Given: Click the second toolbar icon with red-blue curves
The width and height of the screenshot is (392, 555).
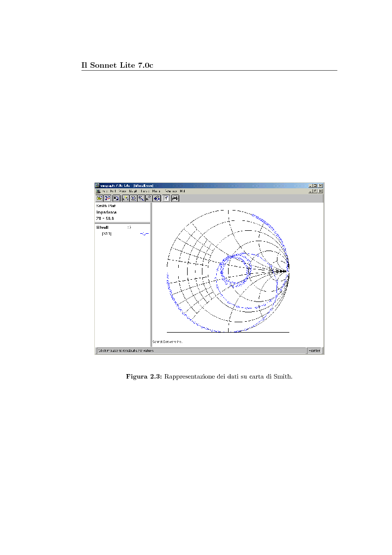Looking at the screenshot, I should tap(108, 198).
